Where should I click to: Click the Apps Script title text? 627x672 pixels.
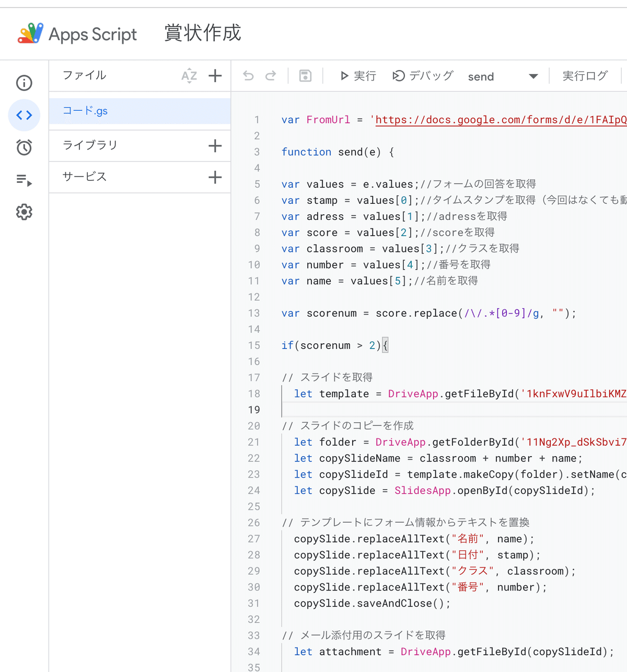click(92, 34)
